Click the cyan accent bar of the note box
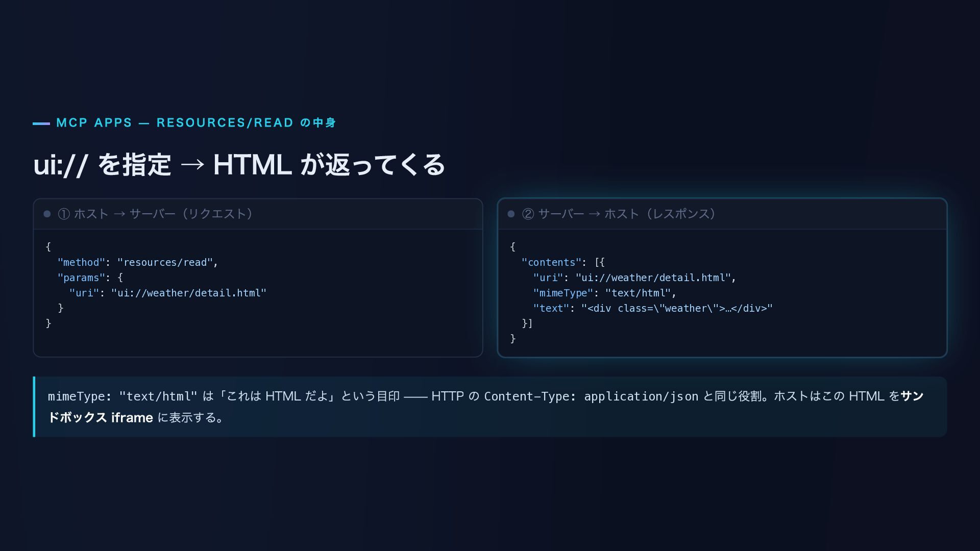Viewport: 980px width, 551px height. pyautogui.click(x=34, y=407)
